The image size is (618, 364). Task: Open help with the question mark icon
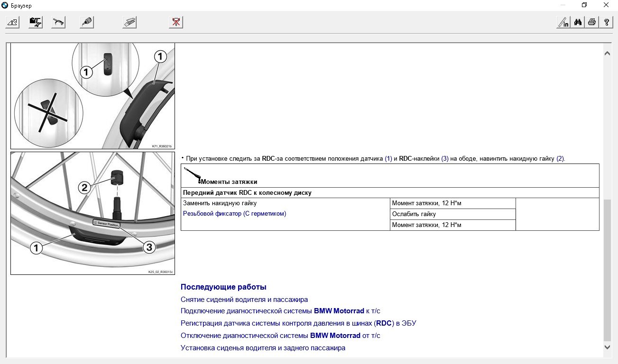[606, 22]
